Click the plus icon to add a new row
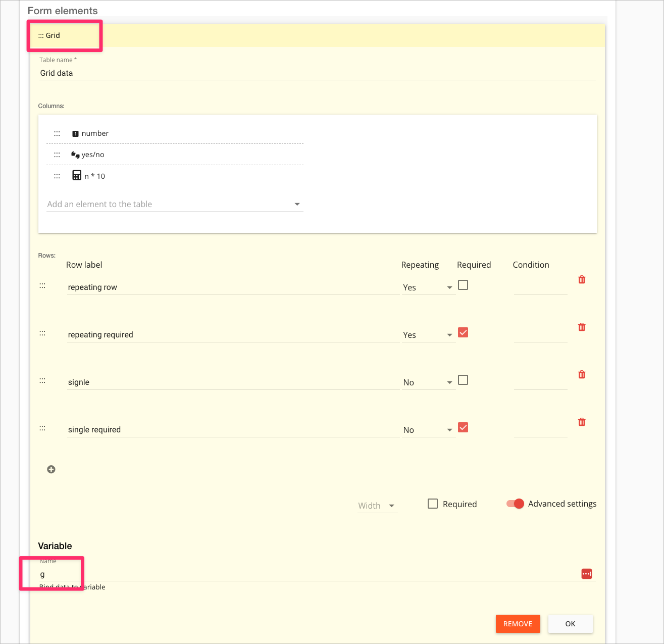 tap(51, 469)
